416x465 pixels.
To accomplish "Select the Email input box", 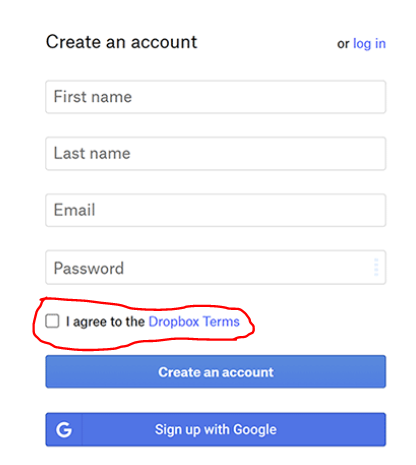I will click(x=216, y=210).
